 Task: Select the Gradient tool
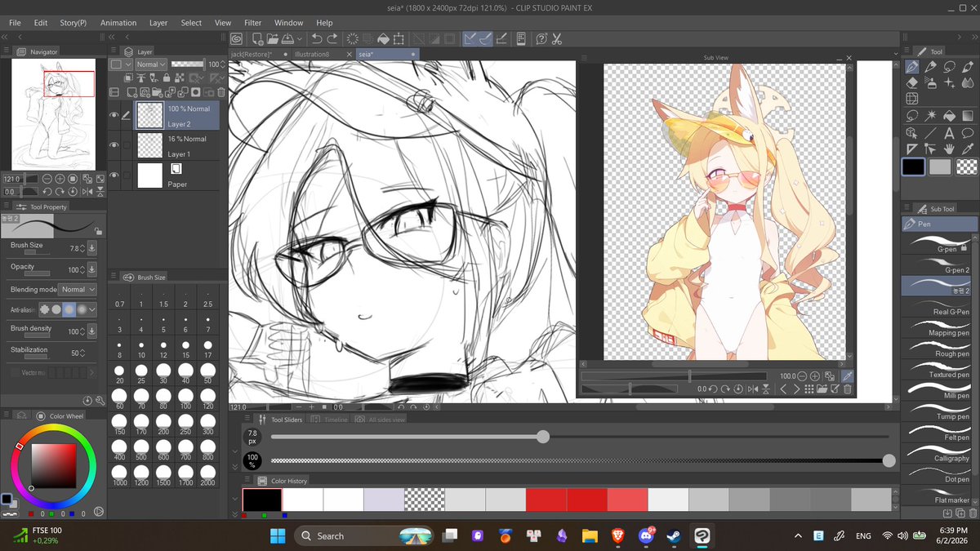(968, 114)
